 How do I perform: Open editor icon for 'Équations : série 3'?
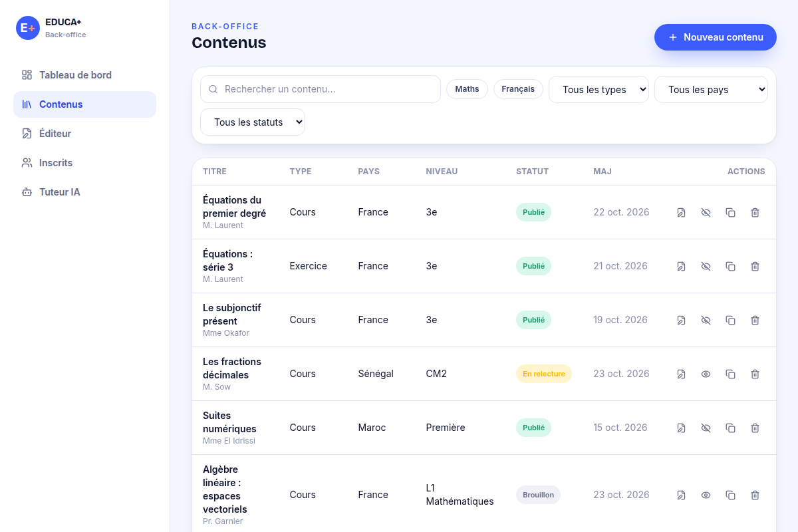682,266
